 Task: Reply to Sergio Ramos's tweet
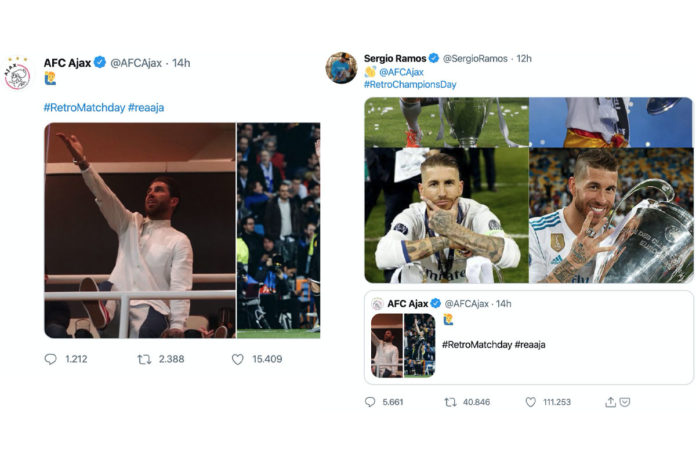pyautogui.click(x=370, y=402)
